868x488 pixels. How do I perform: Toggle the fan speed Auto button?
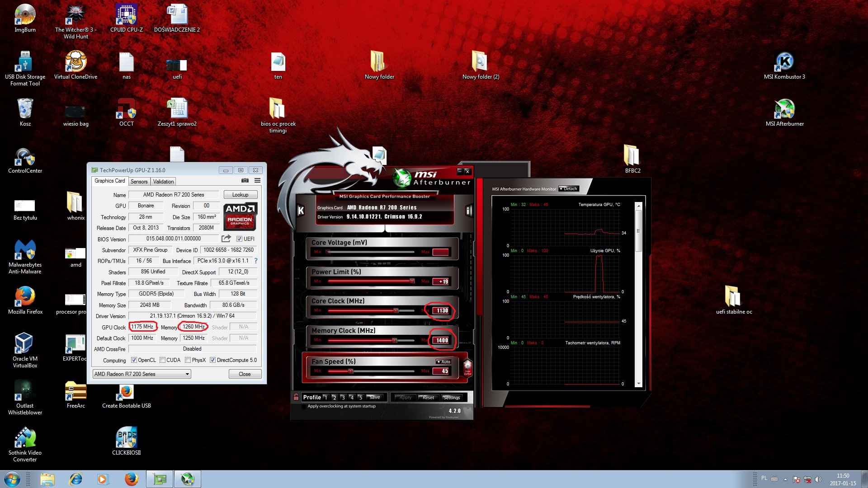coord(443,361)
